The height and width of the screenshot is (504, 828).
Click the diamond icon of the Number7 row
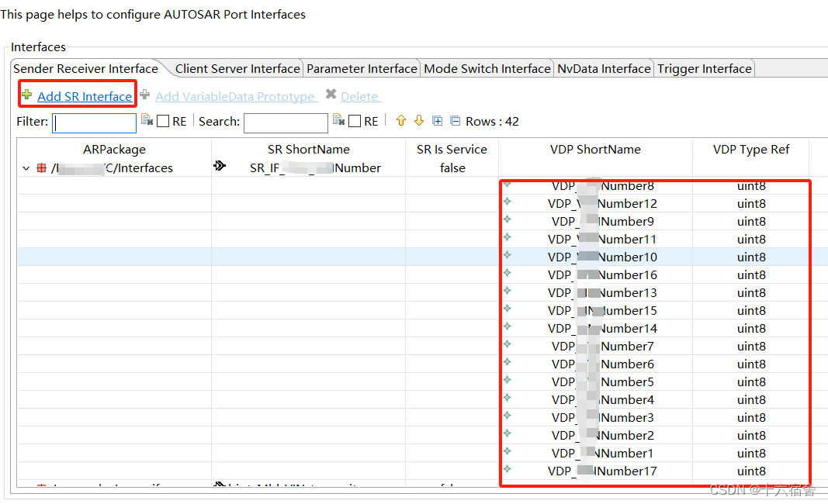click(508, 344)
